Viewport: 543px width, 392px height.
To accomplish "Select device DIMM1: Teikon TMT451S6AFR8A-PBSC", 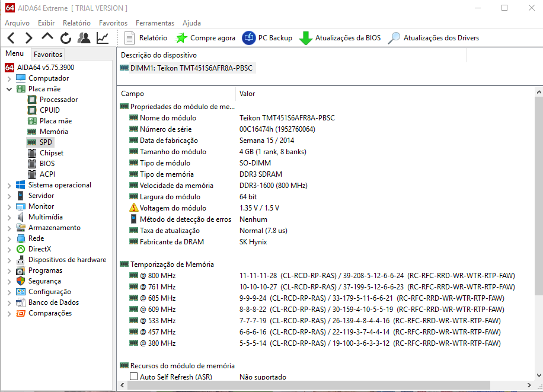I will [187, 68].
